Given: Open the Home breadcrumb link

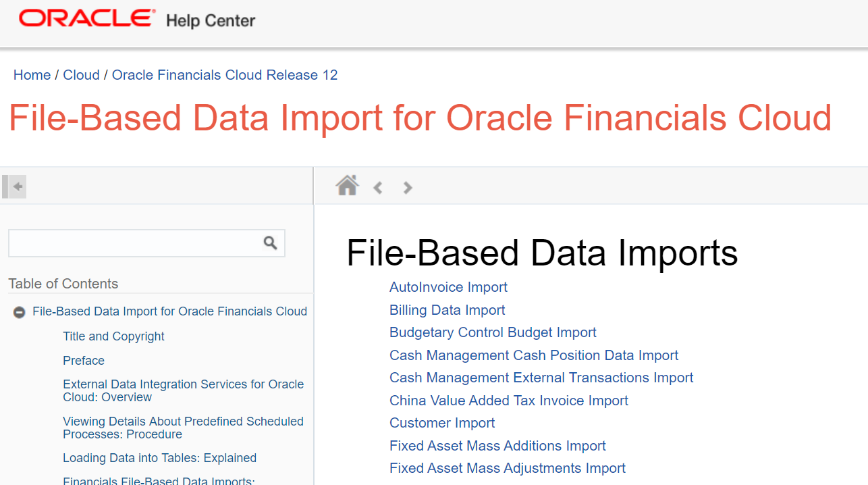Looking at the screenshot, I should click(32, 75).
